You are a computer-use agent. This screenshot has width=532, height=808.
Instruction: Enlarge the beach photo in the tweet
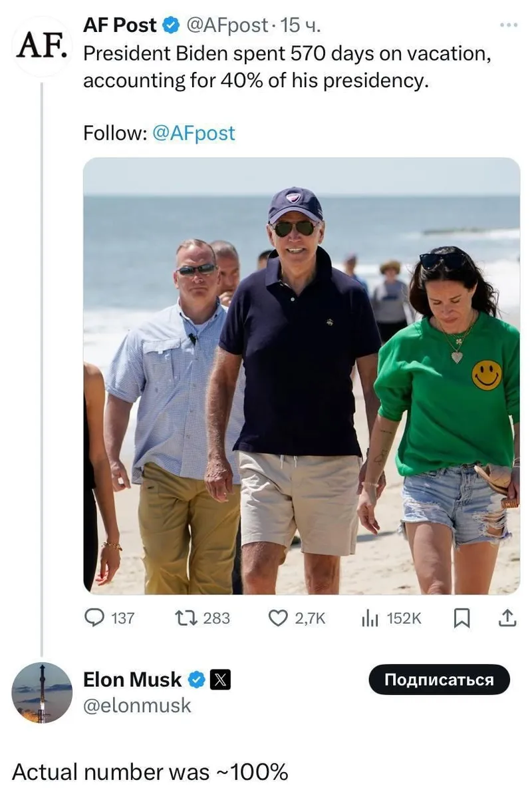[x=301, y=375]
